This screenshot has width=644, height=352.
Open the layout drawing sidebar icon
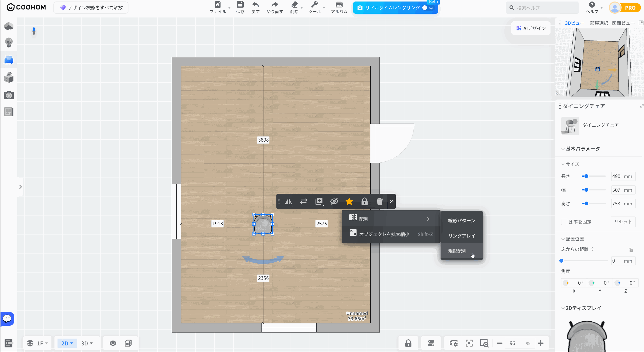pyautogui.click(x=9, y=112)
